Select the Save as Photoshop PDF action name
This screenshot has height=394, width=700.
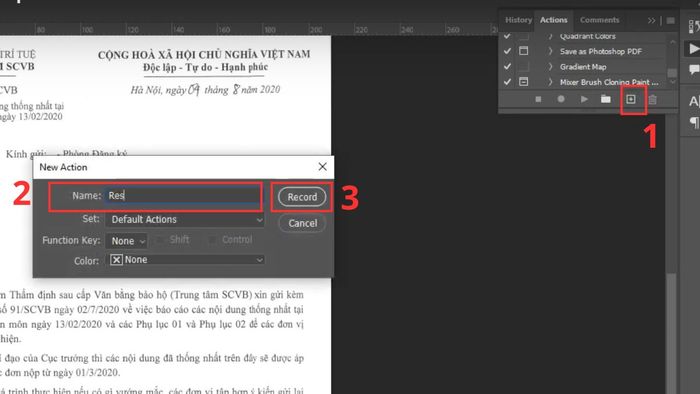coord(600,51)
